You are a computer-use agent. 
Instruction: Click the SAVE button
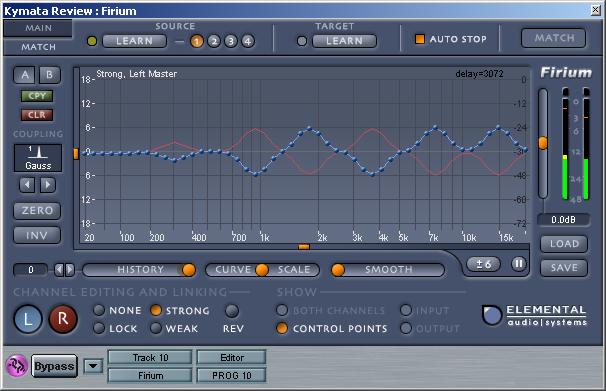click(x=564, y=268)
